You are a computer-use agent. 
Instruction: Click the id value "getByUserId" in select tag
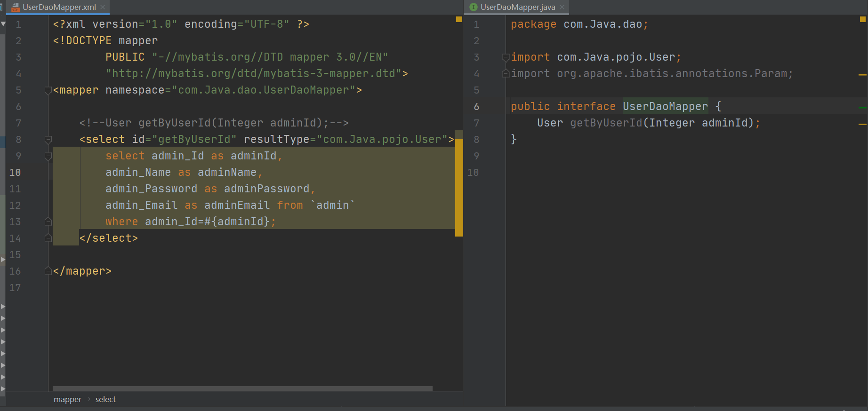pos(194,139)
